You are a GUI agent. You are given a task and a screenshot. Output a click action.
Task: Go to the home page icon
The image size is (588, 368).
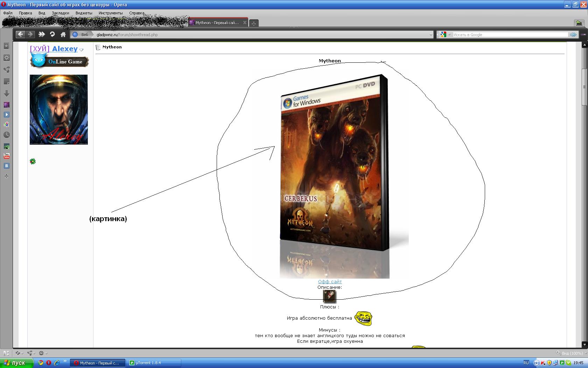(63, 34)
